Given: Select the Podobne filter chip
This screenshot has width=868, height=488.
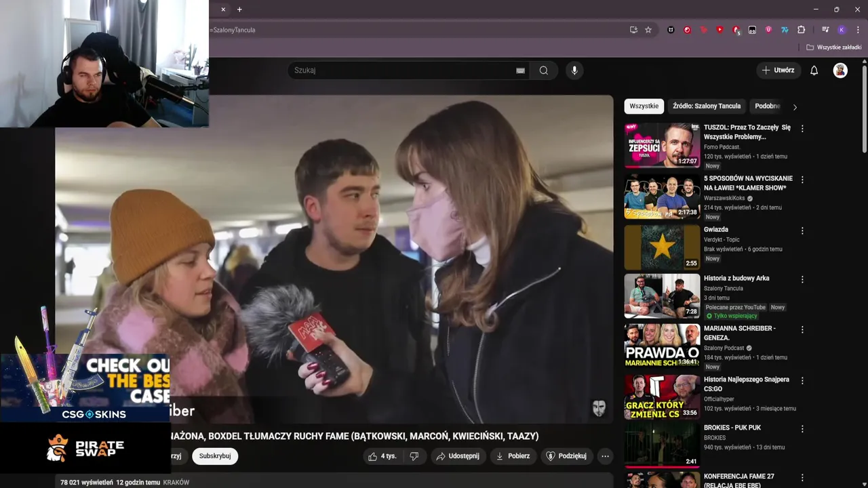Looking at the screenshot, I should click(768, 106).
